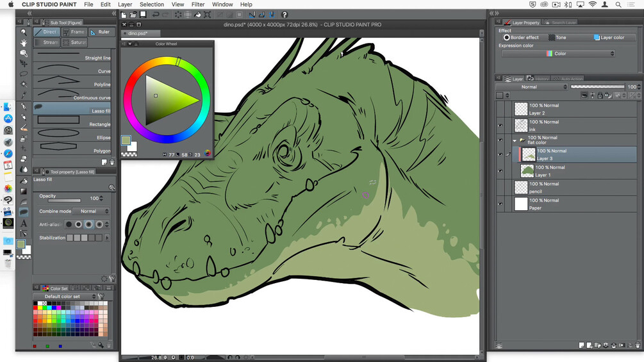Select the Auto select magic wand tool
The width and height of the screenshot is (644, 362).
pos(24,84)
